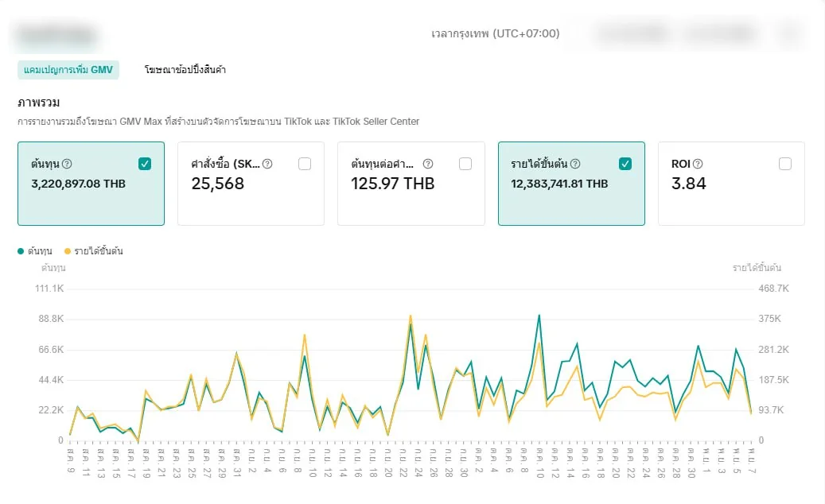The image size is (825, 504).
Task: Click the help icon beside คำสั่งซื้อ (SK...
Action: pos(267,164)
